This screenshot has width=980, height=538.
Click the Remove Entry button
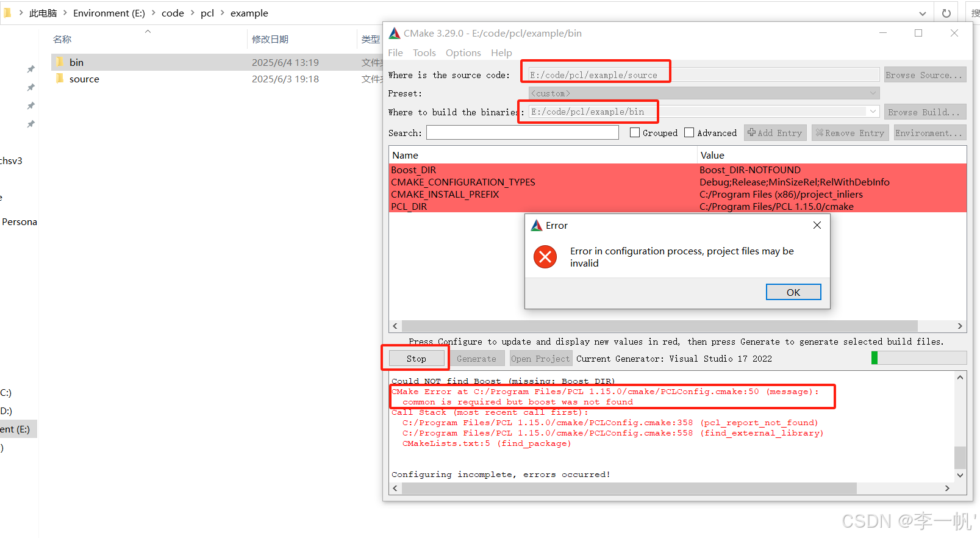(850, 133)
